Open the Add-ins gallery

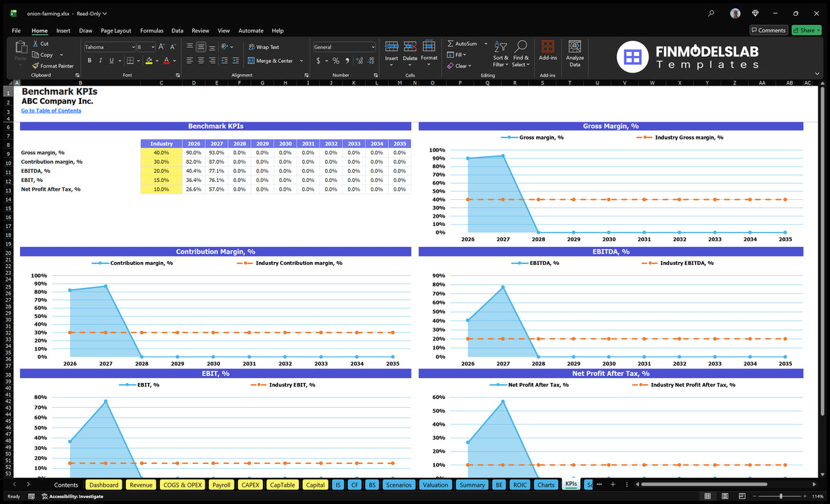pos(548,50)
